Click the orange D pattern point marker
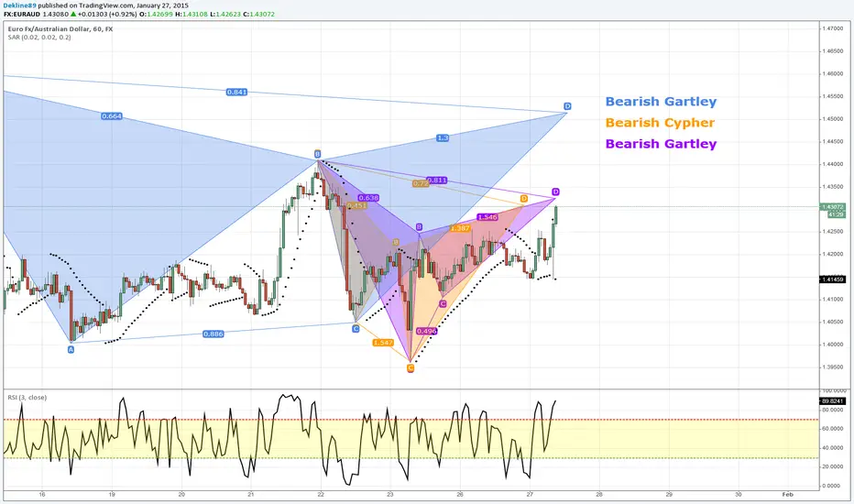The image size is (854, 504). [x=524, y=199]
